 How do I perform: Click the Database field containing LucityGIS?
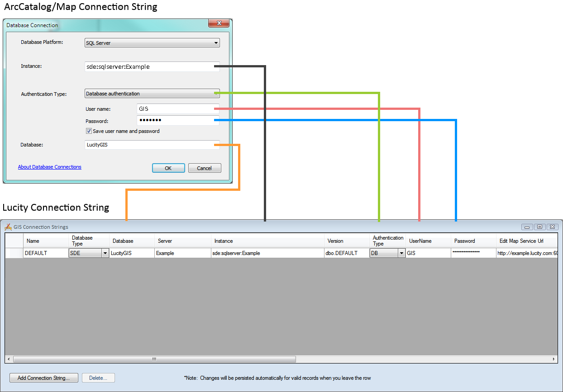152,145
